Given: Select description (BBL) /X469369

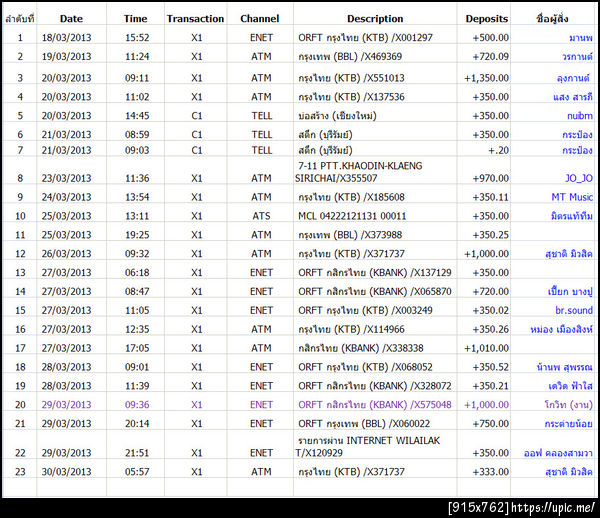Looking at the screenshot, I should [x=350, y=57].
